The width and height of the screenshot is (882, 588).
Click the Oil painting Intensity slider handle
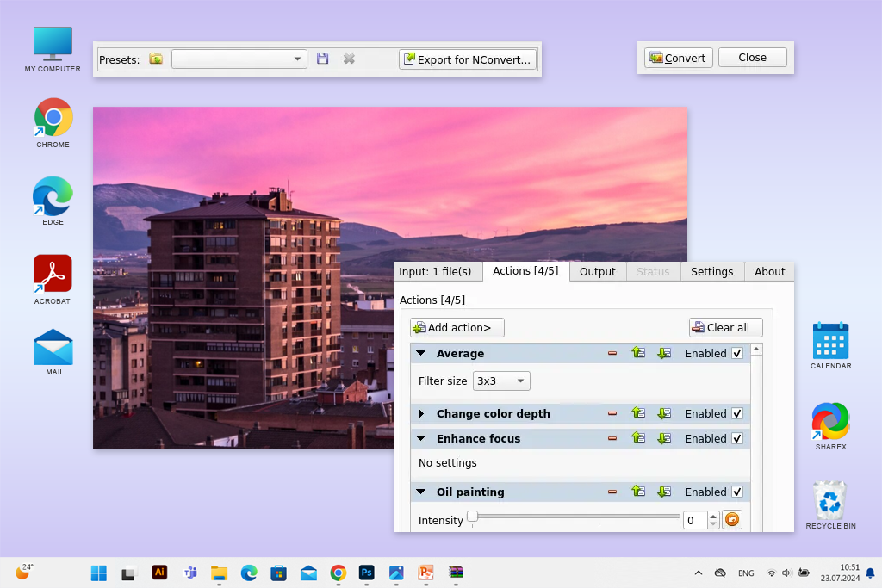click(473, 517)
